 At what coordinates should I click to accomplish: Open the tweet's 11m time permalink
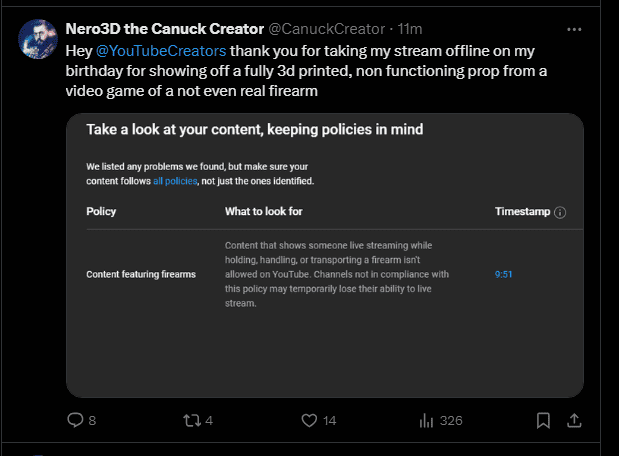[x=410, y=29]
